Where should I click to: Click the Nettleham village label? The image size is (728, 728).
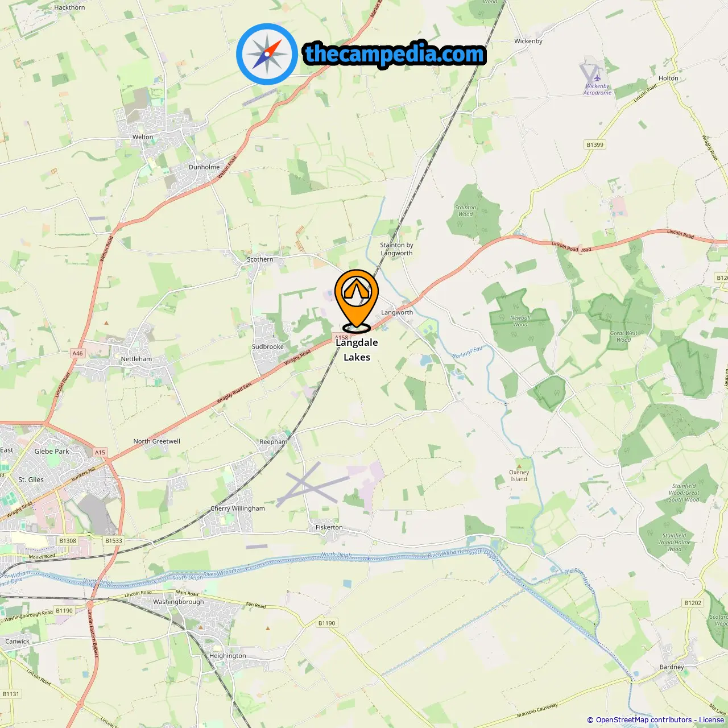coord(136,359)
